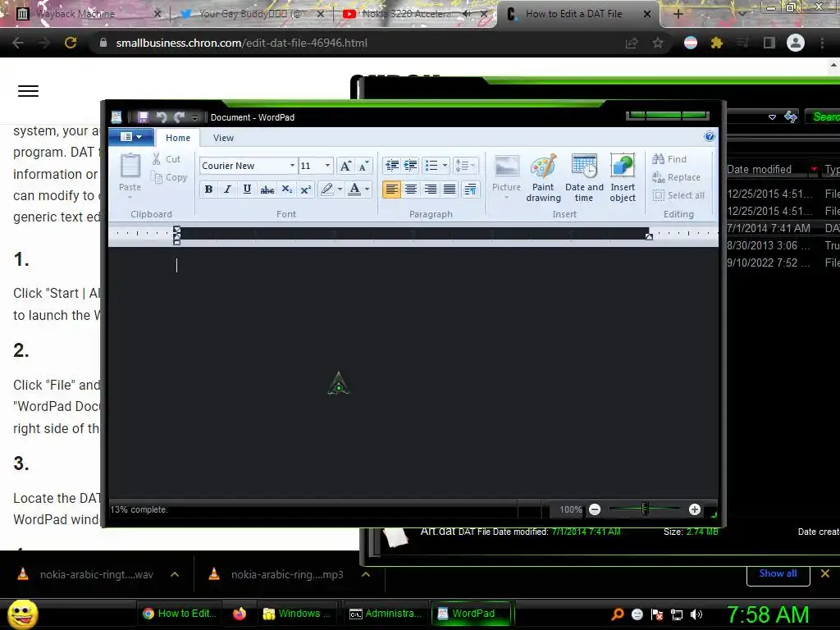Viewport: 840px width, 630px height.
Task: Toggle Superscript formatting
Action: click(x=306, y=189)
